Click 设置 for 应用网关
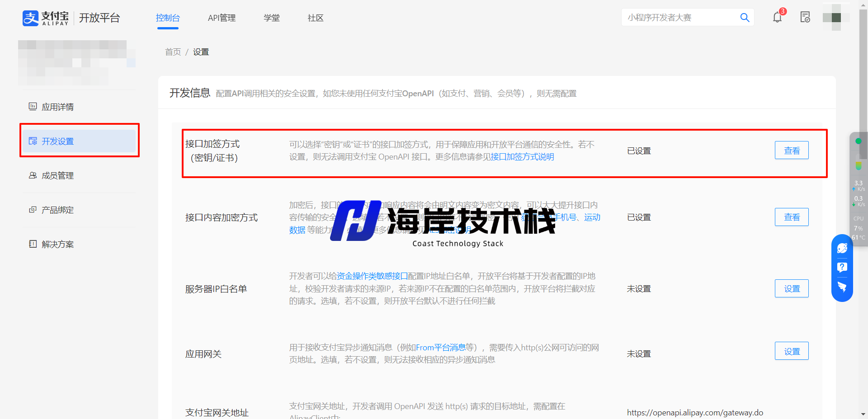The height and width of the screenshot is (419, 868). tap(792, 351)
